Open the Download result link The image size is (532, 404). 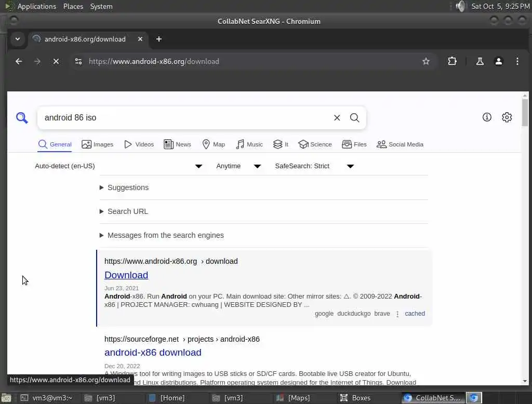pos(126,275)
